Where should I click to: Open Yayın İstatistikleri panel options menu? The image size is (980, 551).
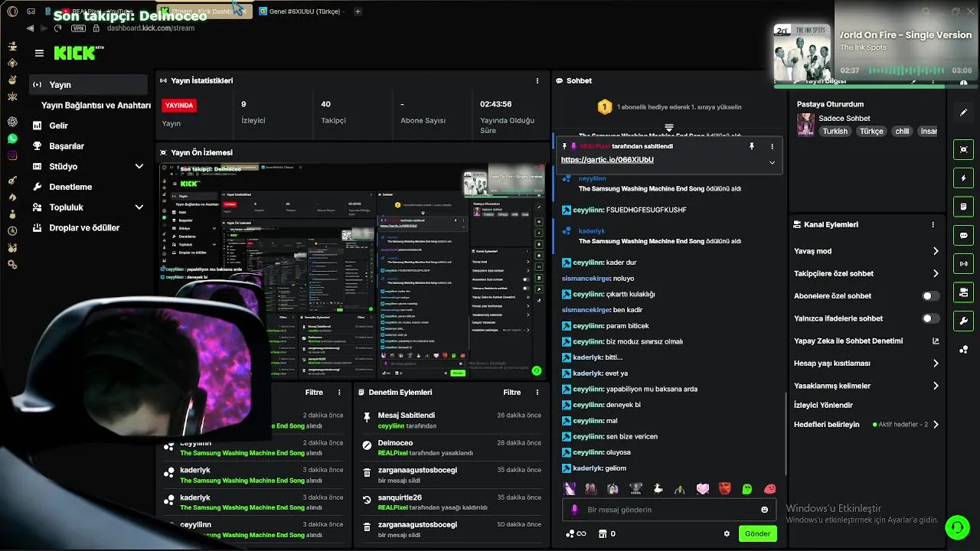537,80
